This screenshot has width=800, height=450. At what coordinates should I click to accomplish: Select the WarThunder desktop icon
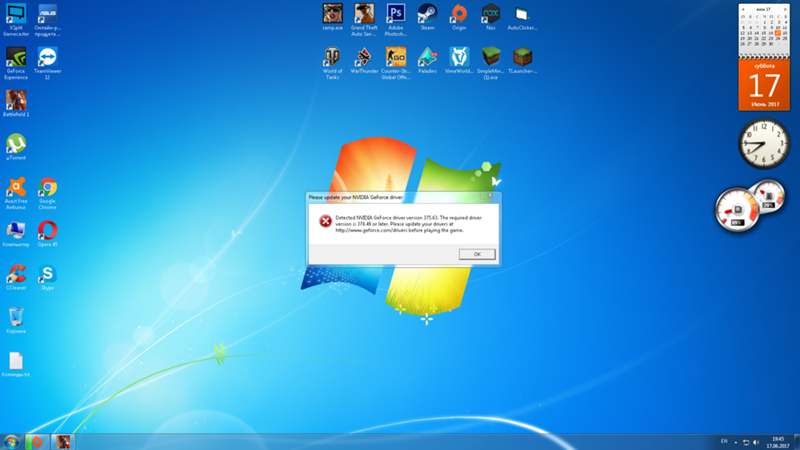pos(364,60)
